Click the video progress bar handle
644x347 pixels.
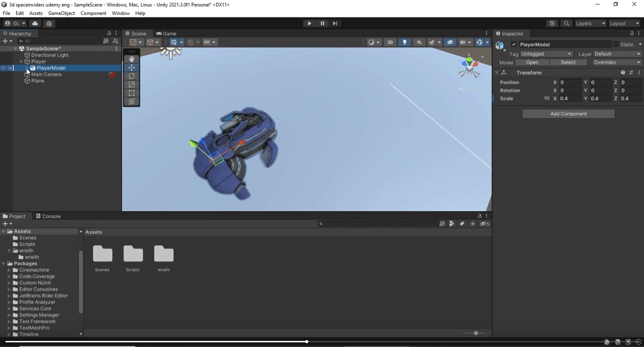pos(307,342)
